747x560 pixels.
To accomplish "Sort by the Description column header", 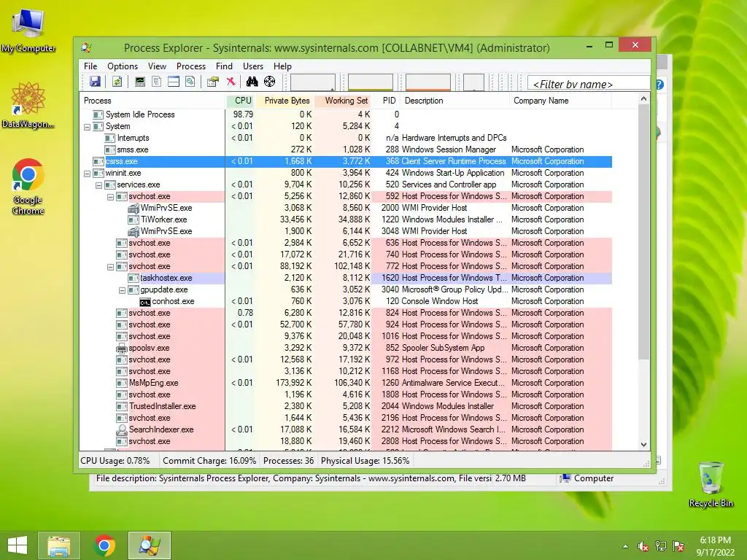I will [455, 101].
